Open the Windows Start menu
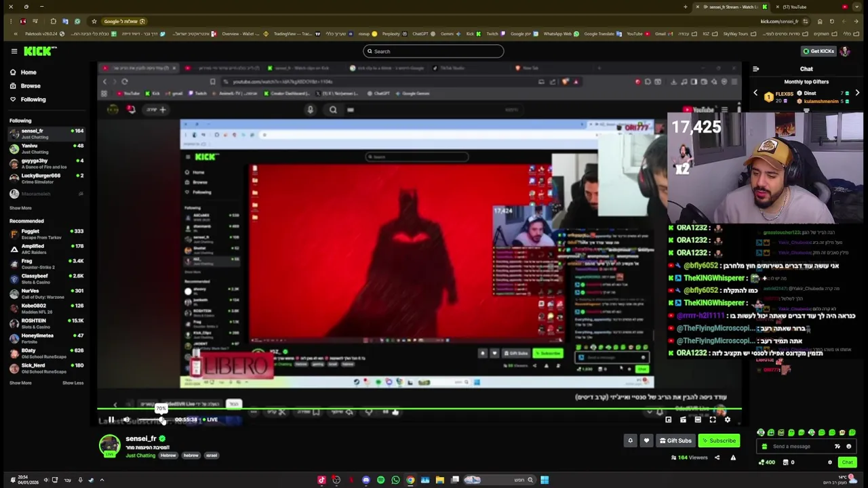This screenshot has height=488, width=868. tap(545, 480)
